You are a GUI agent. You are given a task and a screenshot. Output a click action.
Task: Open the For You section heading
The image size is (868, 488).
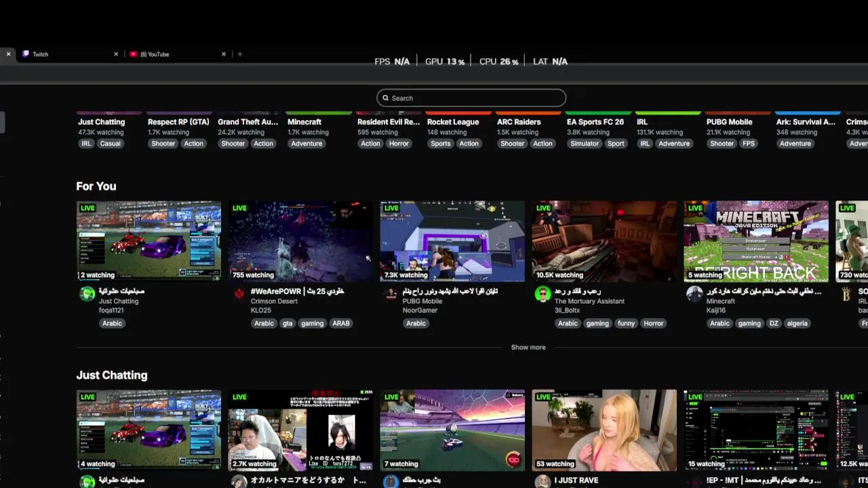(x=96, y=186)
